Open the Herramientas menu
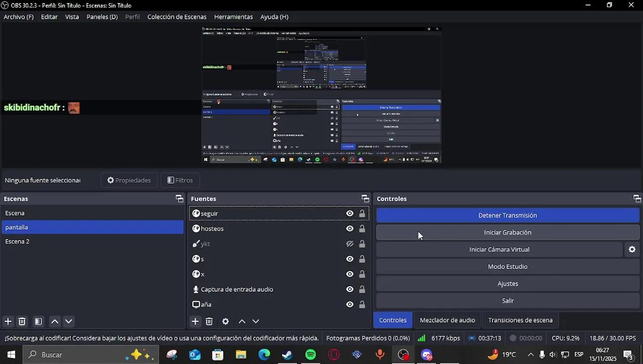643x364 pixels. pyautogui.click(x=234, y=17)
